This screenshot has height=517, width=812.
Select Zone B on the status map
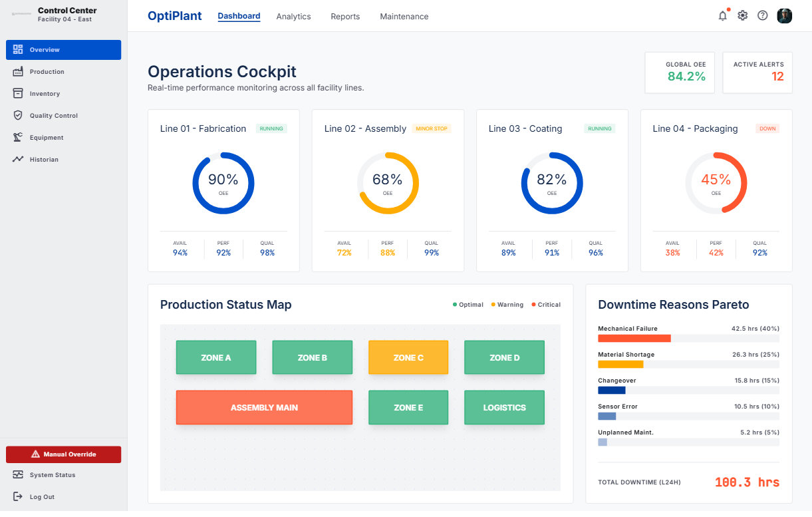click(x=313, y=357)
